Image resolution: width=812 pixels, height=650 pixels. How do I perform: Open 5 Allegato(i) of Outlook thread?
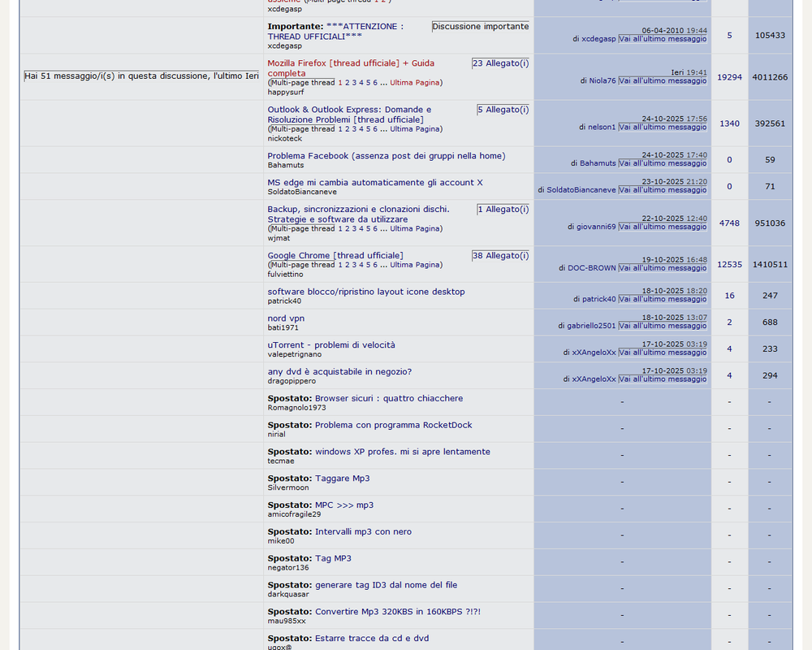point(503,110)
